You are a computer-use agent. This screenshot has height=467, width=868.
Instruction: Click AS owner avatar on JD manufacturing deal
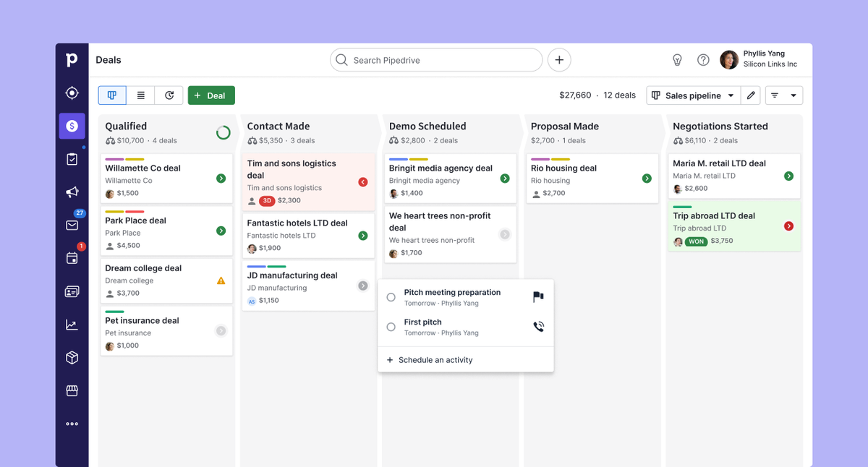click(252, 301)
